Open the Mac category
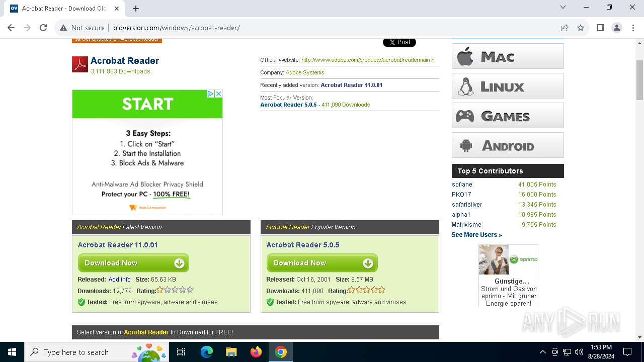Screen dimensions: 644x362 point(508,56)
